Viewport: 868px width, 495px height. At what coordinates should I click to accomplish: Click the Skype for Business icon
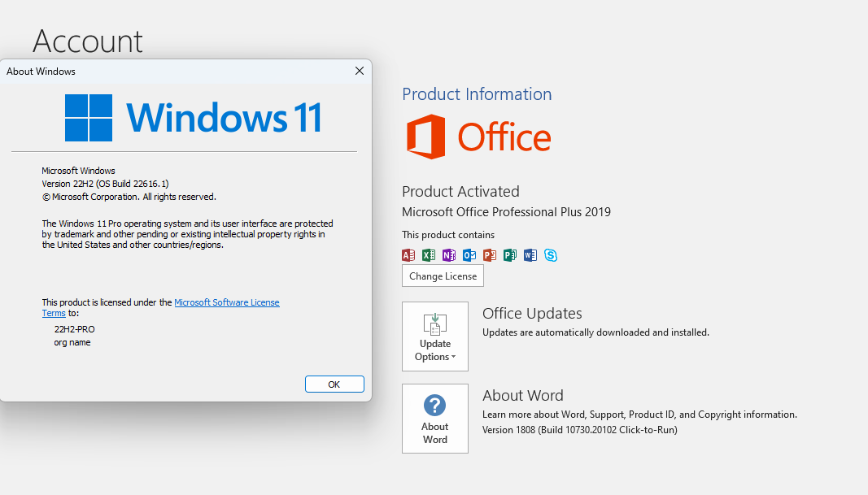(x=550, y=255)
